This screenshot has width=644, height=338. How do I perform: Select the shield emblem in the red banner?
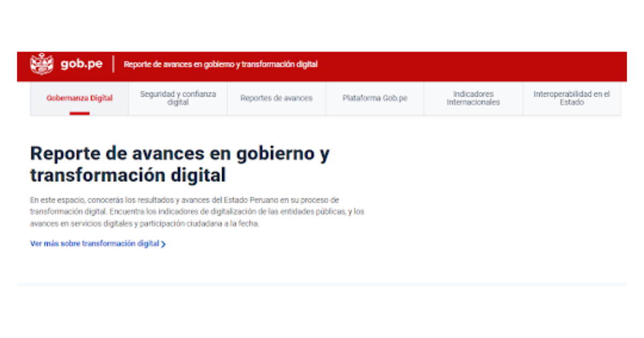click(x=41, y=64)
